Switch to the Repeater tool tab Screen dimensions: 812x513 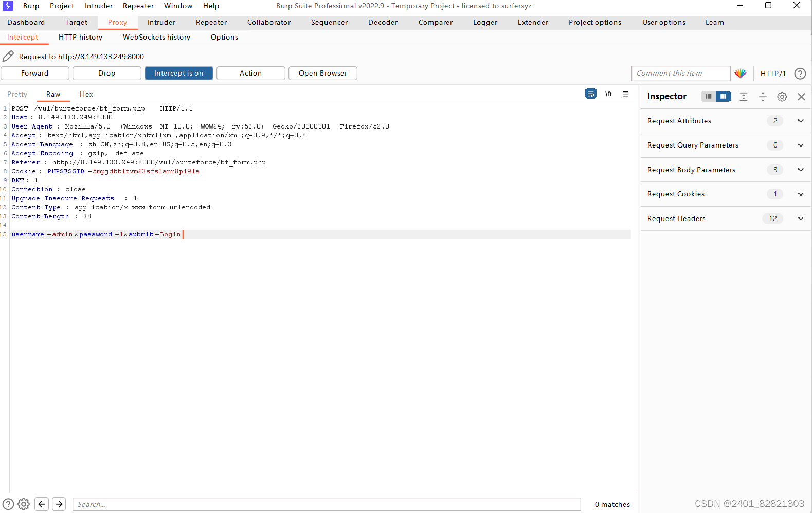pyautogui.click(x=211, y=22)
